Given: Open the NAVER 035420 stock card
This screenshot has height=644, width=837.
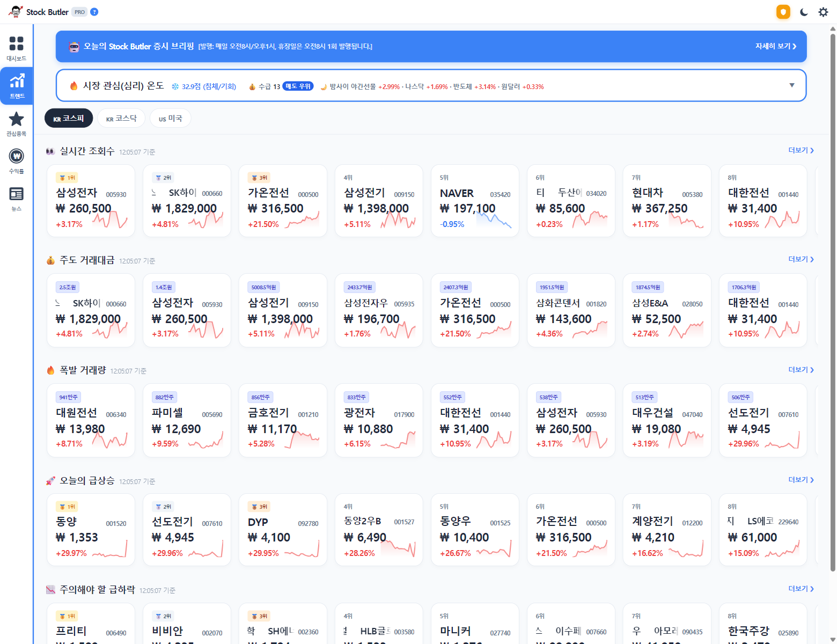Looking at the screenshot, I should pos(475,201).
